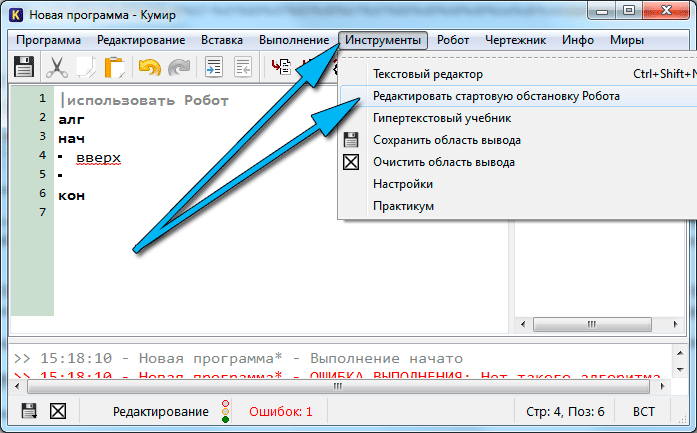The height and width of the screenshot is (433, 697).
Task: Click the keyword кон on line 6
Action: 72,196
